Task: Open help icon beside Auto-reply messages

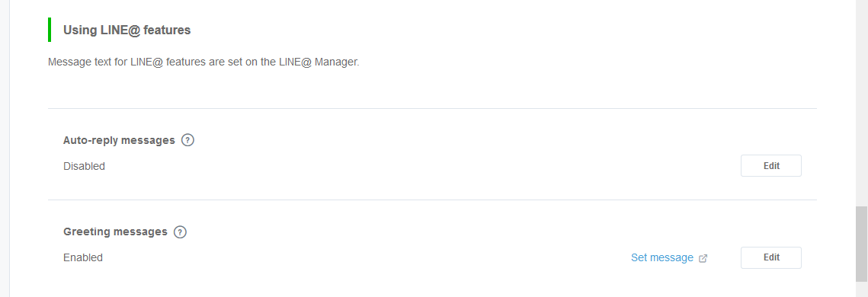Action: click(188, 140)
